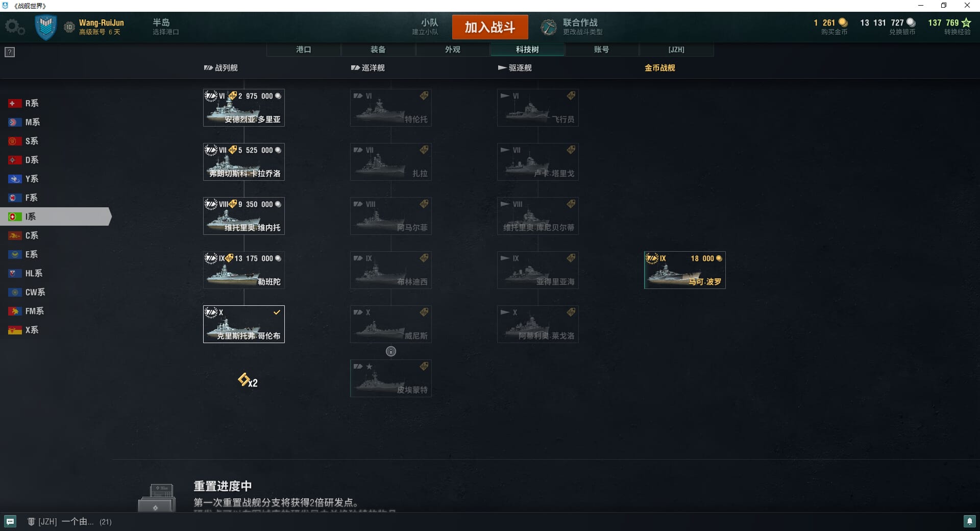The height and width of the screenshot is (531, 980).
Task: Select the I系 nation in sidebar
Action: click(x=55, y=216)
